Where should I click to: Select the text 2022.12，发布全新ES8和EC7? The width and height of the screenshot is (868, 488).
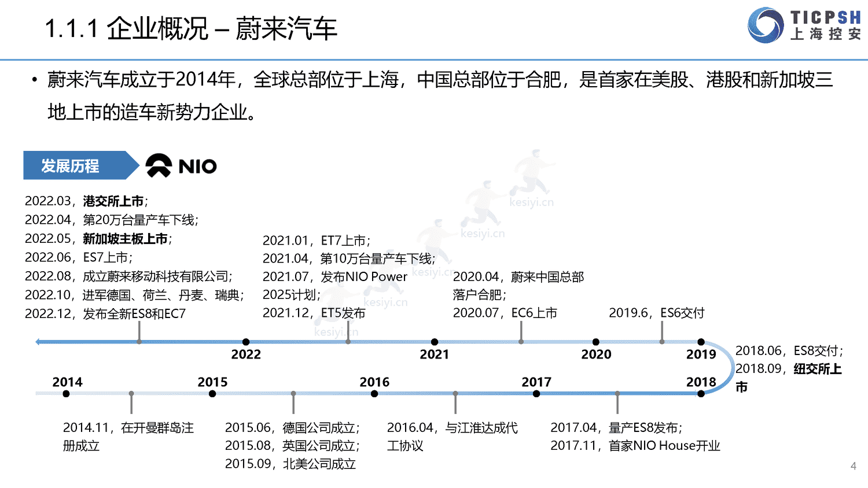105,314
